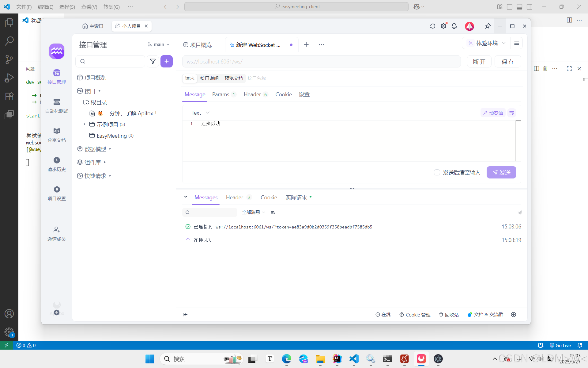Screen dimensions: 588x368
Task: Open the main branch dropdown
Action: (159, 44)
